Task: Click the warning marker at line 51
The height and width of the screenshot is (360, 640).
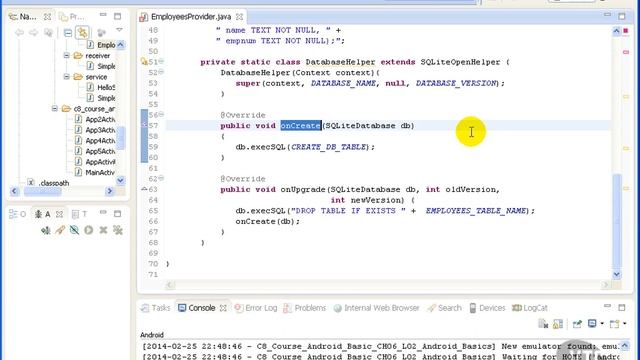Action: tap(144, 62)
